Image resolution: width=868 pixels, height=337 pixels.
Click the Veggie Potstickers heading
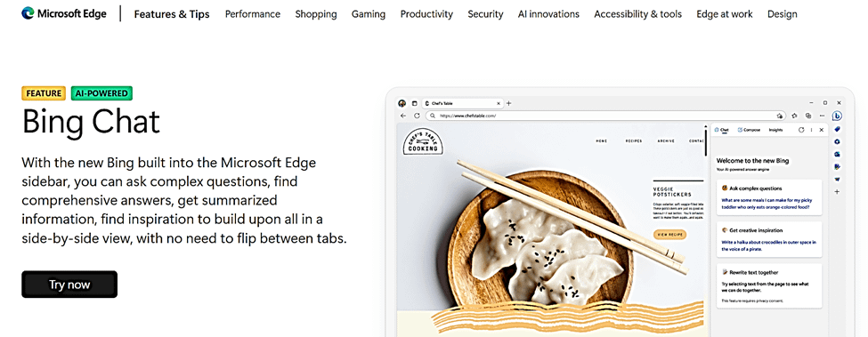pos(673,191)
